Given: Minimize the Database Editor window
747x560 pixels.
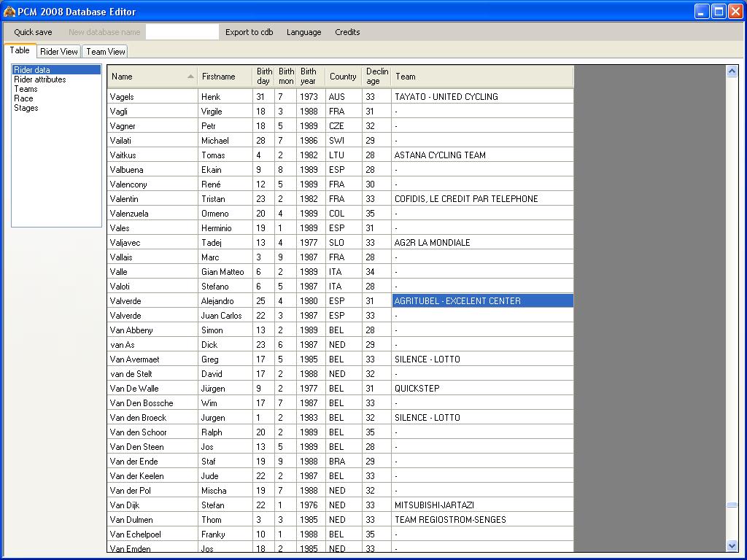Looking at the screenshot, I should coord(701,11).
